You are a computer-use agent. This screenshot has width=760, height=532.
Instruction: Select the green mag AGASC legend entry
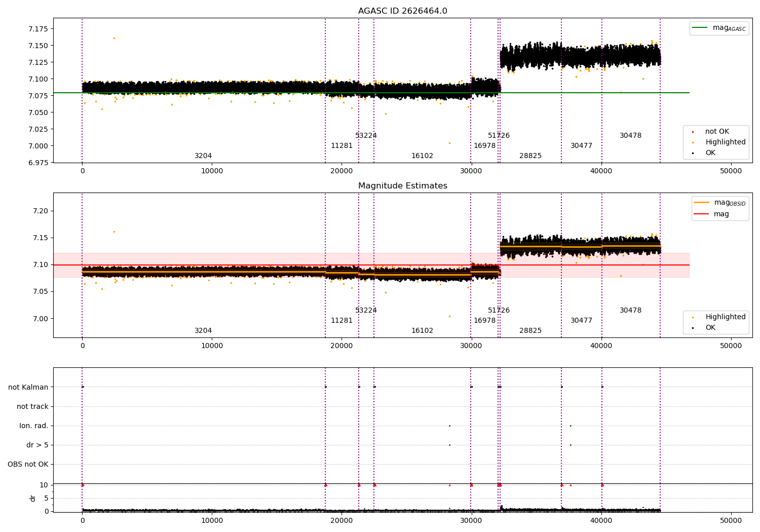(x=719, y=28)
